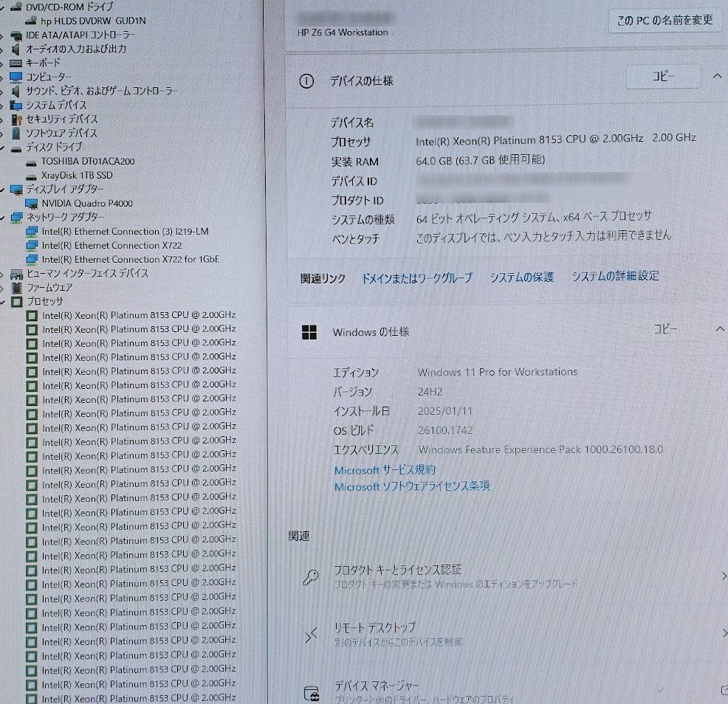
Task: Click the version 24H2 value
Action: coord(430,392)
